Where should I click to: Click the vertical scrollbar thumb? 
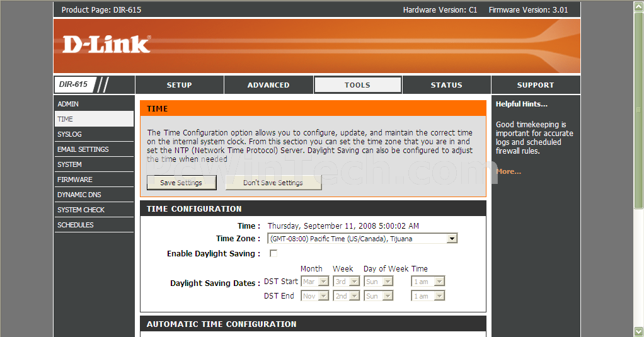coord(639,110)
